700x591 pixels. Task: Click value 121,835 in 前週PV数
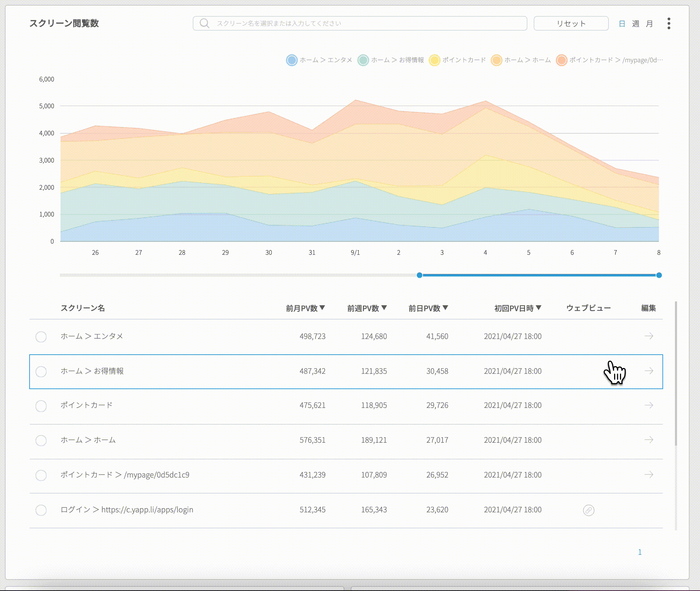[374, 371]
